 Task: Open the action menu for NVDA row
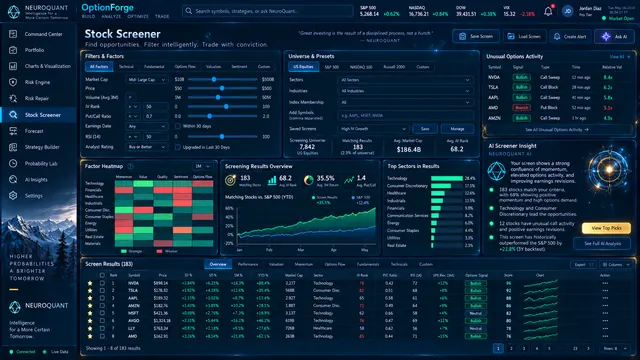coord(605,283)
